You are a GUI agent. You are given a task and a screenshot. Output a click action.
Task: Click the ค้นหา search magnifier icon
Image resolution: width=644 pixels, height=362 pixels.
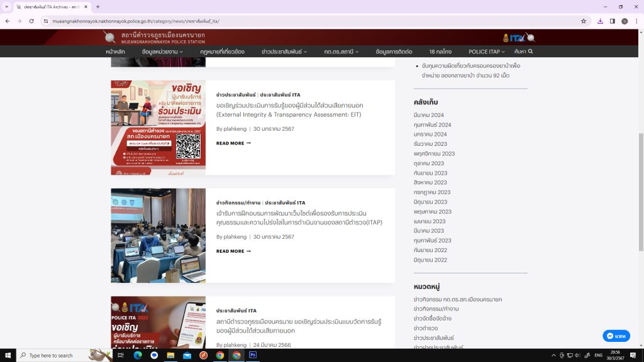[x=530, y=52]
